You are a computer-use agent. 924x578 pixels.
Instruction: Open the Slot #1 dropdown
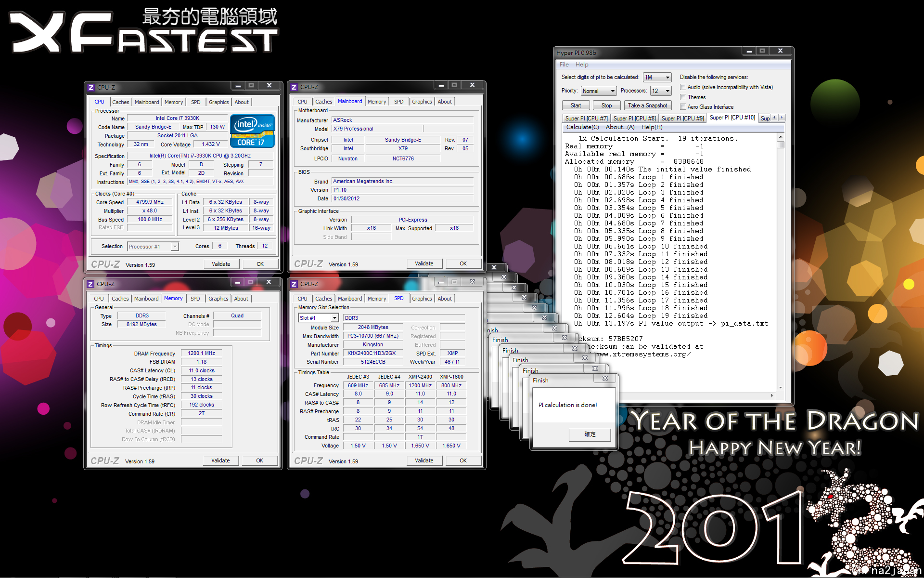tap(318, 318)
